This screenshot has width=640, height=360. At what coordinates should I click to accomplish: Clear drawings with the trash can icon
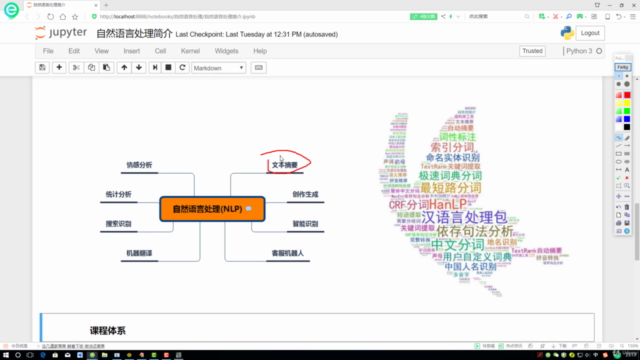click(627, 207)
